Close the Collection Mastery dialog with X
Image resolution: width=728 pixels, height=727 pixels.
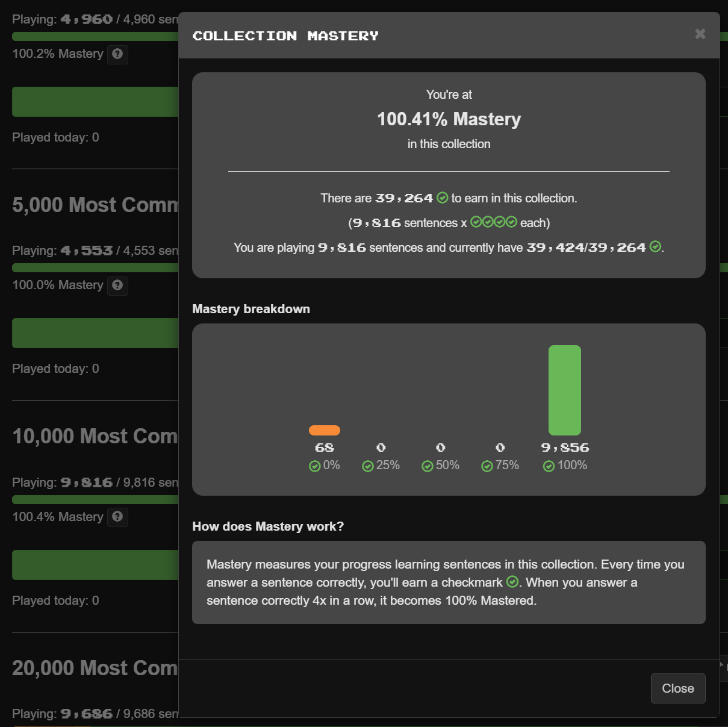(700, 34)
